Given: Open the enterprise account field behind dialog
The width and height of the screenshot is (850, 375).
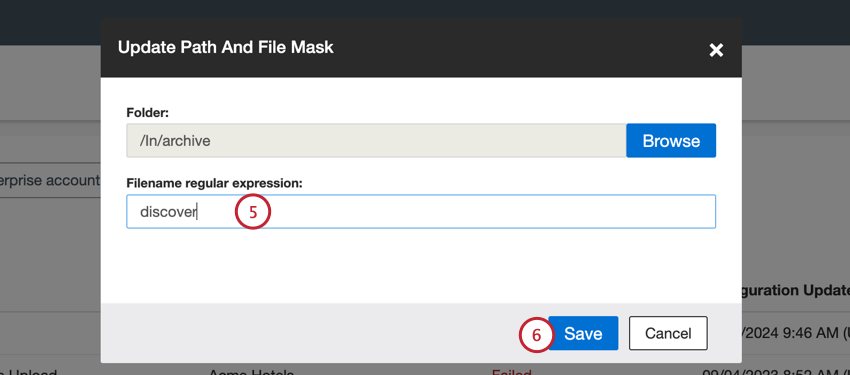Looking at the screenshot, I should tap(50, 180).
